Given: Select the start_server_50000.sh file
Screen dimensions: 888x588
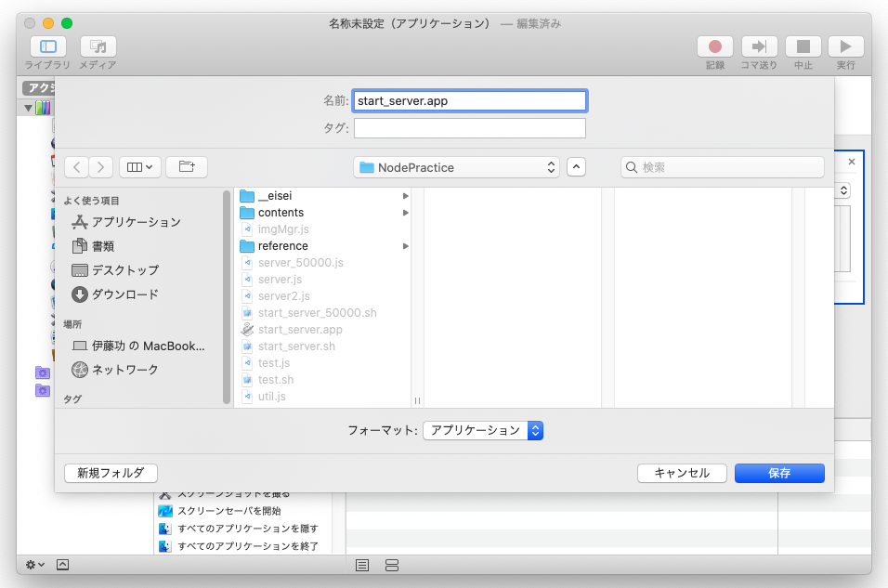Looking at the screenshot, I should pyautogui.click(x=309, y=313).
